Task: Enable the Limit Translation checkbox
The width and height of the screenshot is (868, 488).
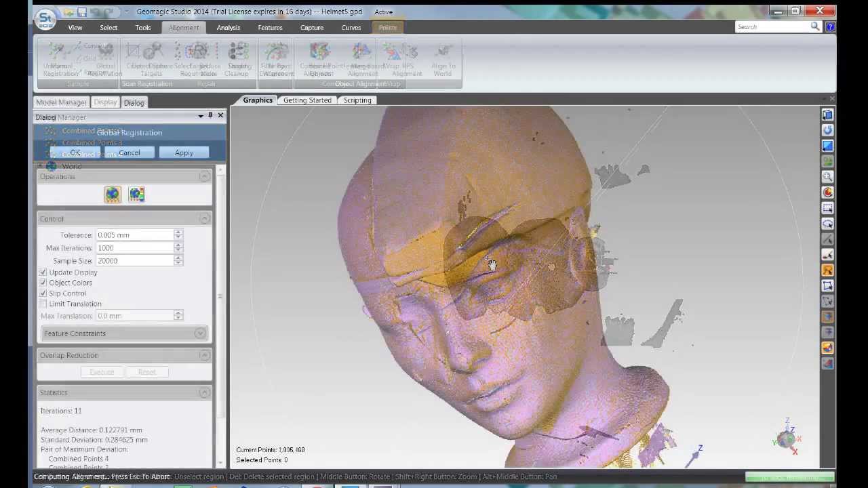Action: [x=43, y=304]
